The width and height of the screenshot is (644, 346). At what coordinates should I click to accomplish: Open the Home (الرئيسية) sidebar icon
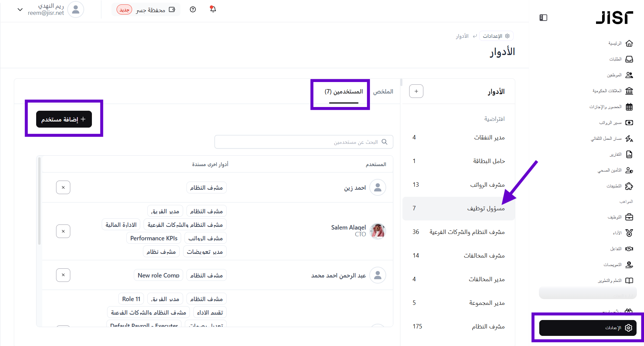click(x=629, y=44)
